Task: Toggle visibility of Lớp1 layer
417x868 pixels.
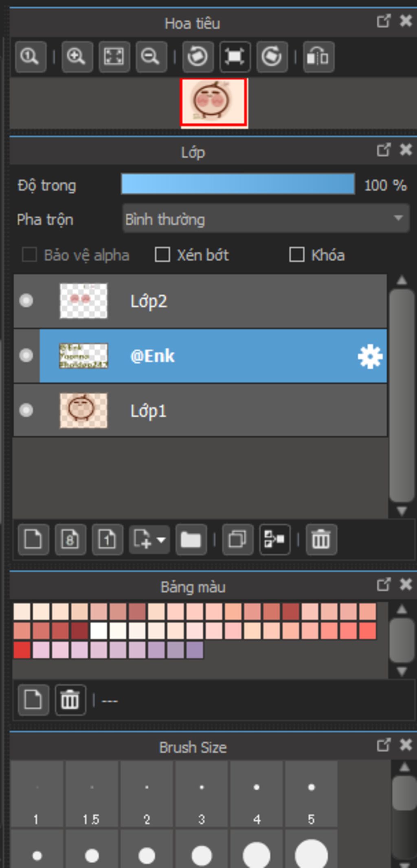Action: [x=26, y=410]
